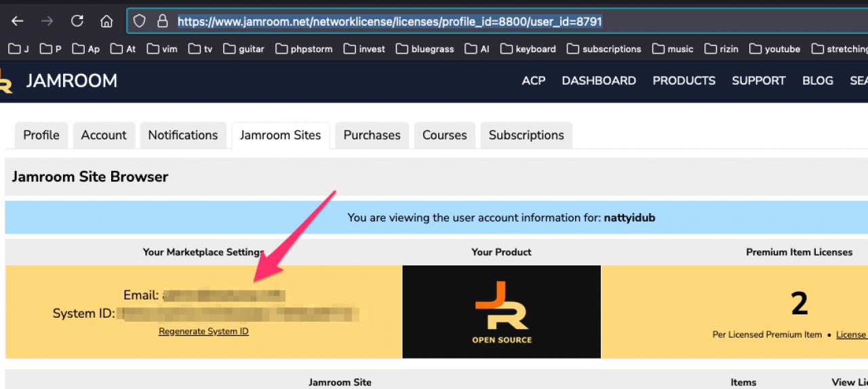Switch to the Courses tab
The image size is (868, 389).
point(445,135)
